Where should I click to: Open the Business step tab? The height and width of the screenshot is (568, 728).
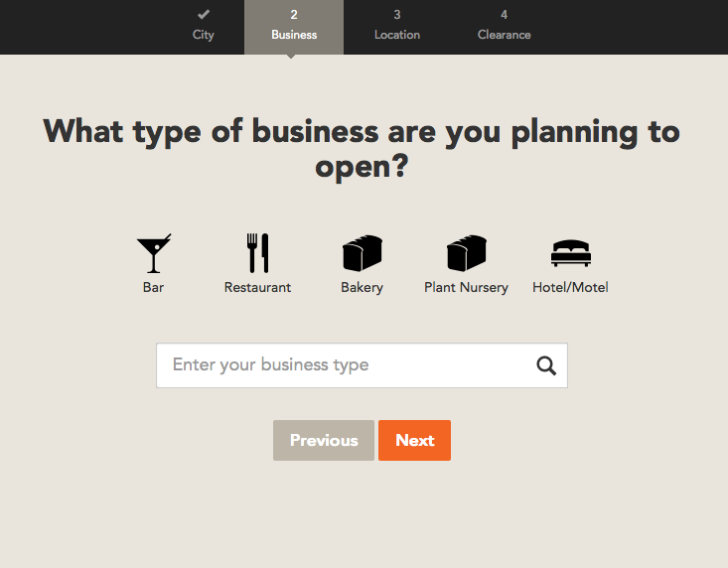[x=294, y=27]
